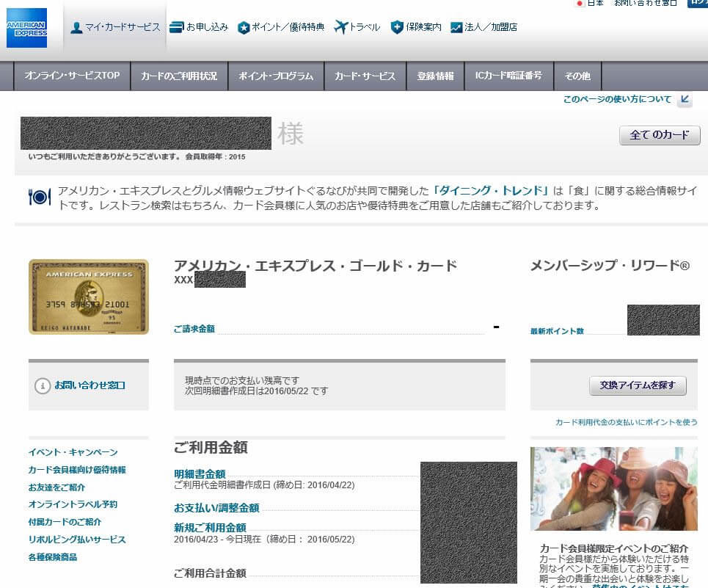Open リボルビング払いサービス link
Screen dimensions: 708x588
[77, 540]
